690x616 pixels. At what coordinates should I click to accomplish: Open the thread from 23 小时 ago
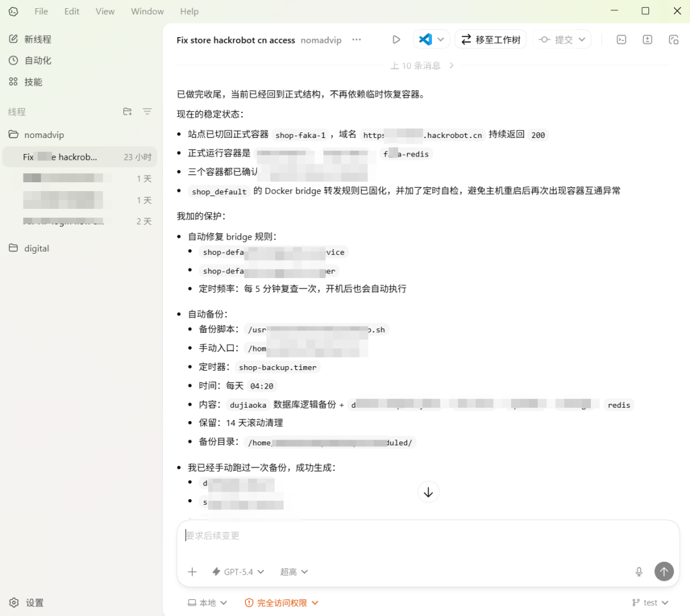[80, 157]
